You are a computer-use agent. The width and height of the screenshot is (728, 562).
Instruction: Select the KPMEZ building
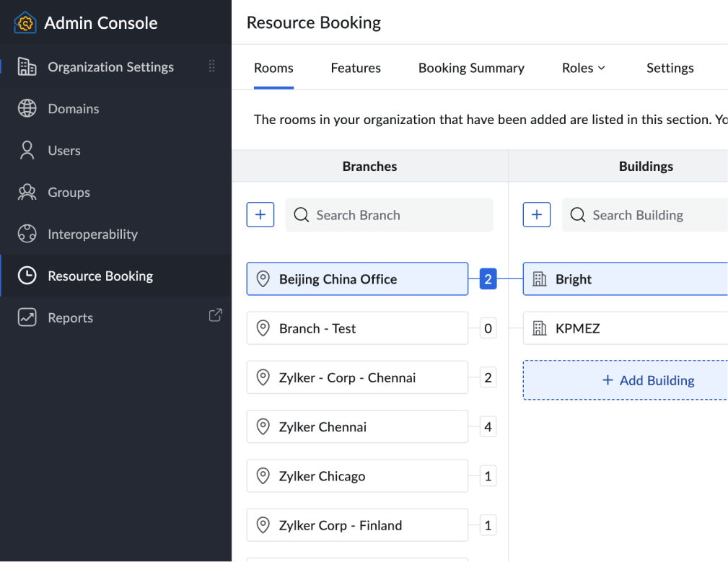point(625,329)
